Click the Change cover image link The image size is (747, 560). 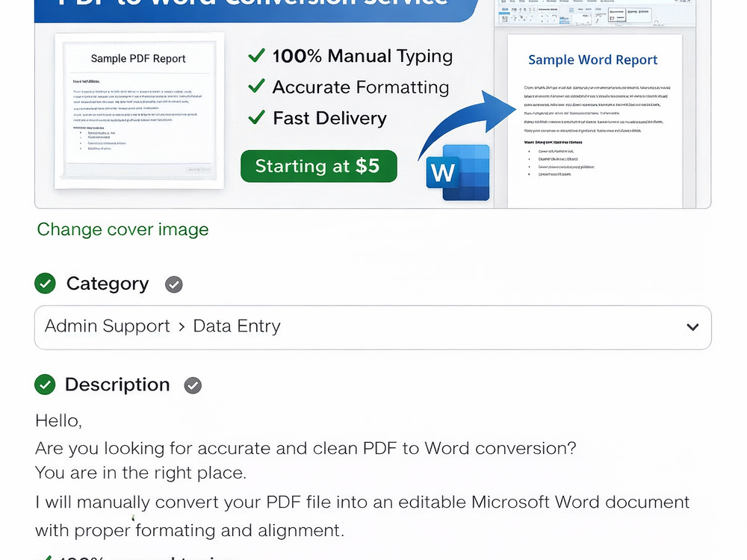(123, 229)
